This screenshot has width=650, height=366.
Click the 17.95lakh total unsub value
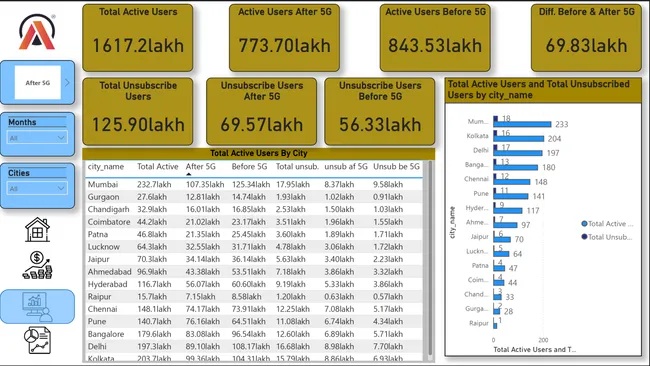pyautogui.click(x=293, y=184)
